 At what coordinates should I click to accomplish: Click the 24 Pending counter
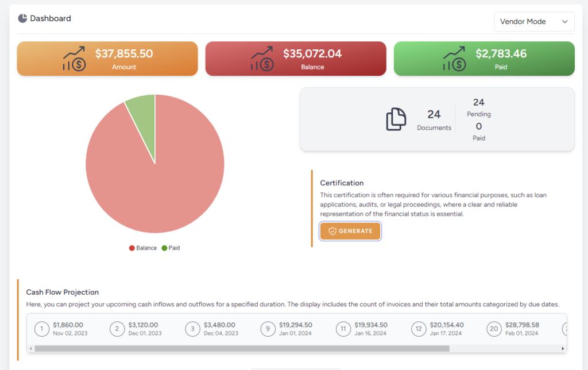coord(478,108)
